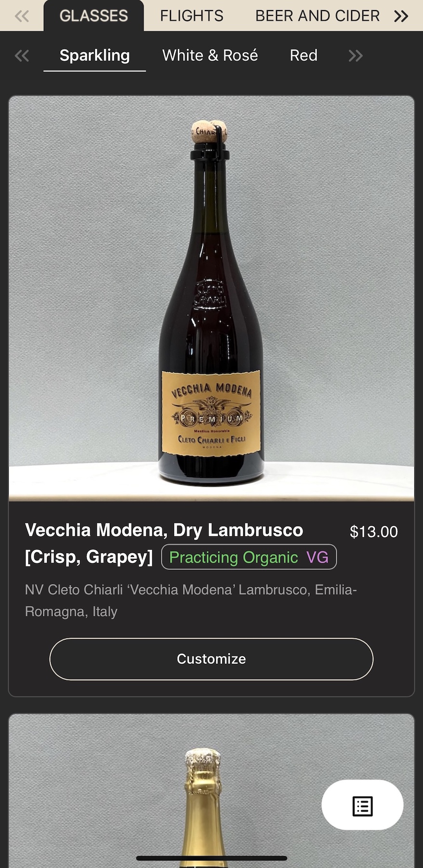
Task: Tap sub-category bar left double-chevron
Action: click(x=22, y=56)
